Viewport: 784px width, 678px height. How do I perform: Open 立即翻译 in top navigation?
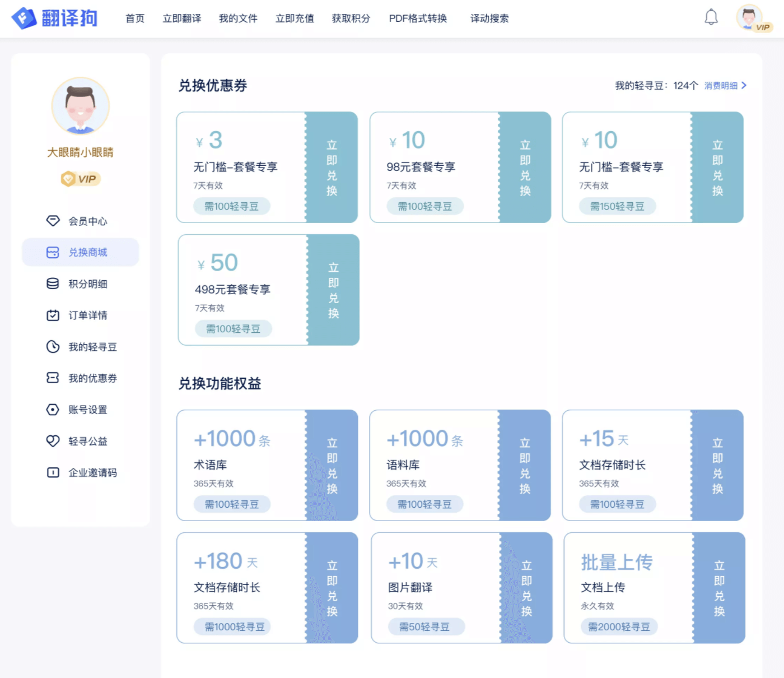[x=181, y=18]
